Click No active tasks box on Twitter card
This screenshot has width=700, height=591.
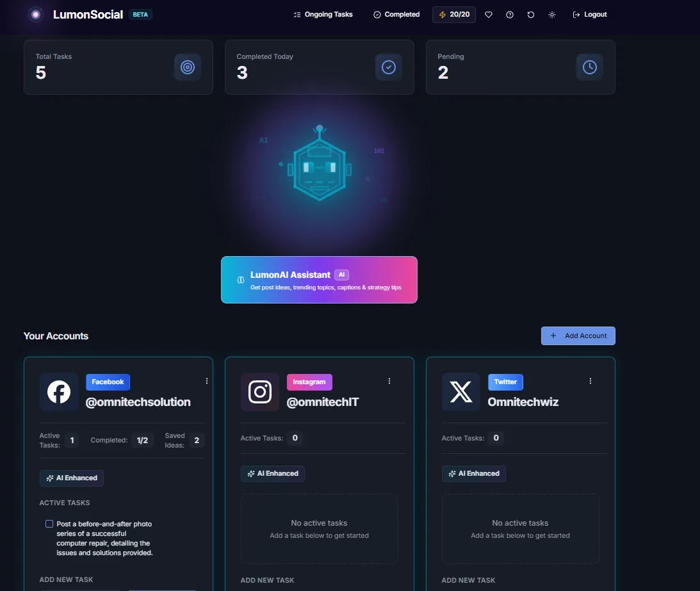click(x=521, y=529)
